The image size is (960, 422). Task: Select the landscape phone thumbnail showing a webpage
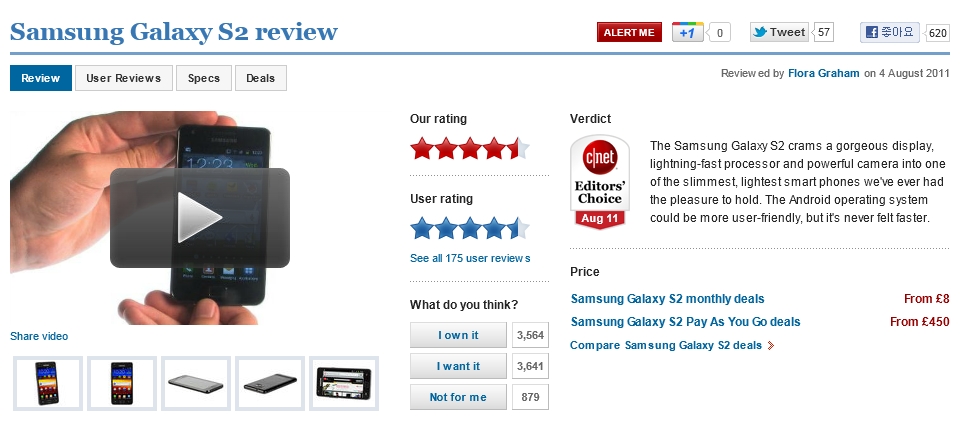click(344, 383)
